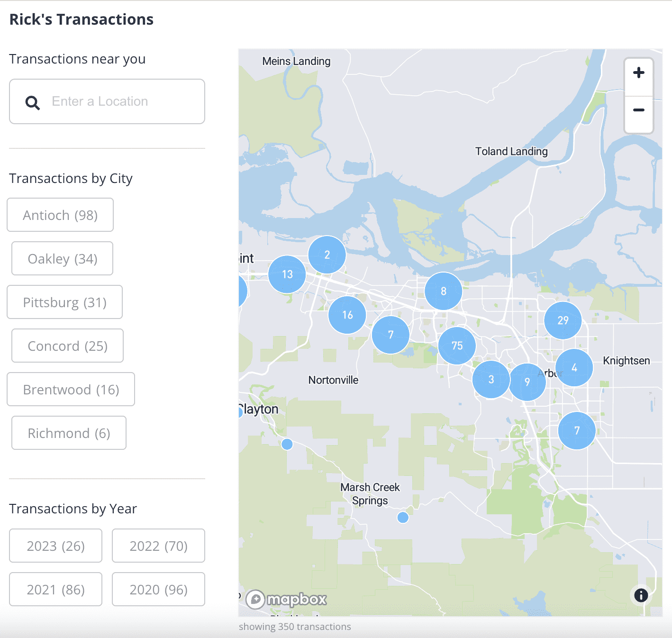Screen dimensions: 672x638
Task: Filter by Oakley (34) city
Action: [x=62, y=259]
